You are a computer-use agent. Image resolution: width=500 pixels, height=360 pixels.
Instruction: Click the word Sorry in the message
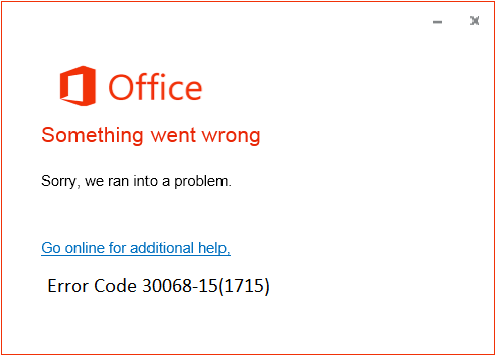[x=59, y=182]
